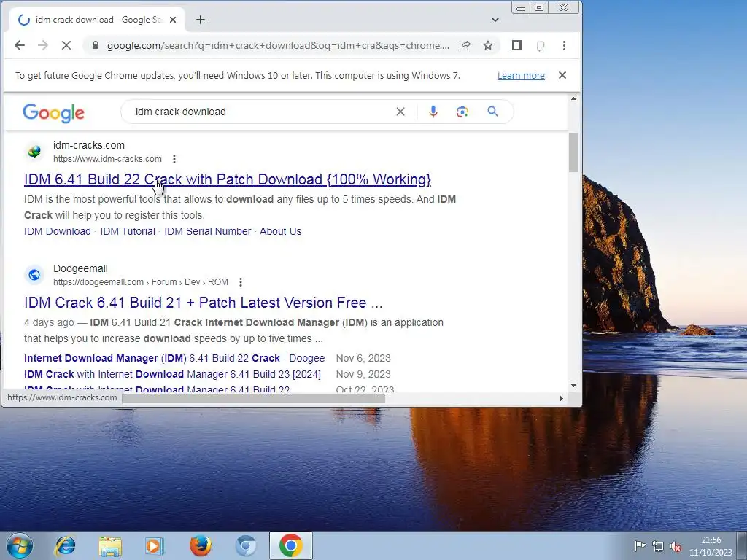Stop the page from loading

[x=66, y=45]
